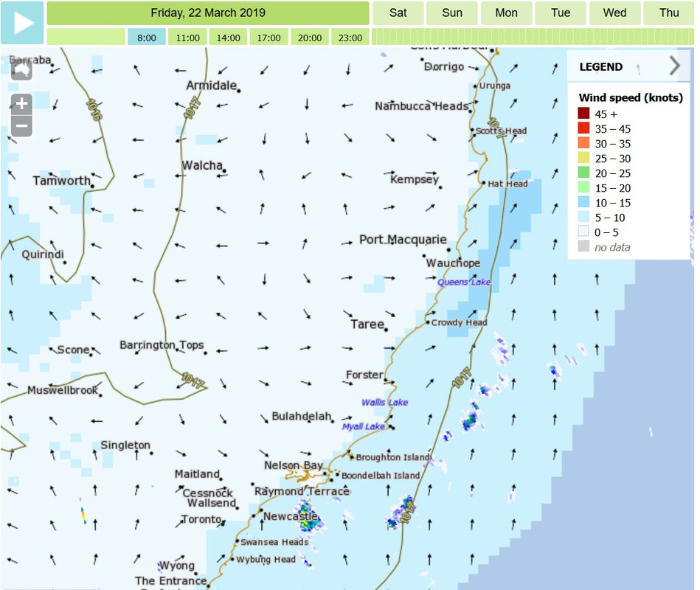Click the Quirindi map label

[43, 254]
